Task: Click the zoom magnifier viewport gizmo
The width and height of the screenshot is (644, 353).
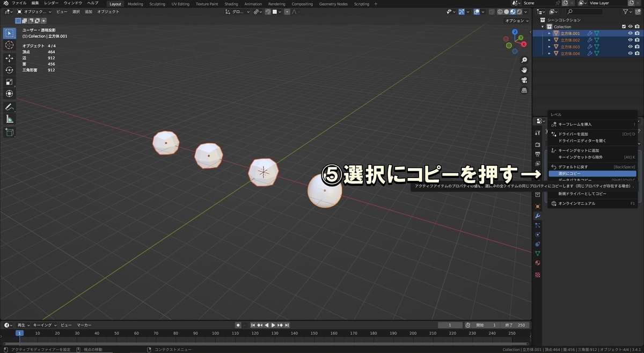Action: click(x=524, y=60)
